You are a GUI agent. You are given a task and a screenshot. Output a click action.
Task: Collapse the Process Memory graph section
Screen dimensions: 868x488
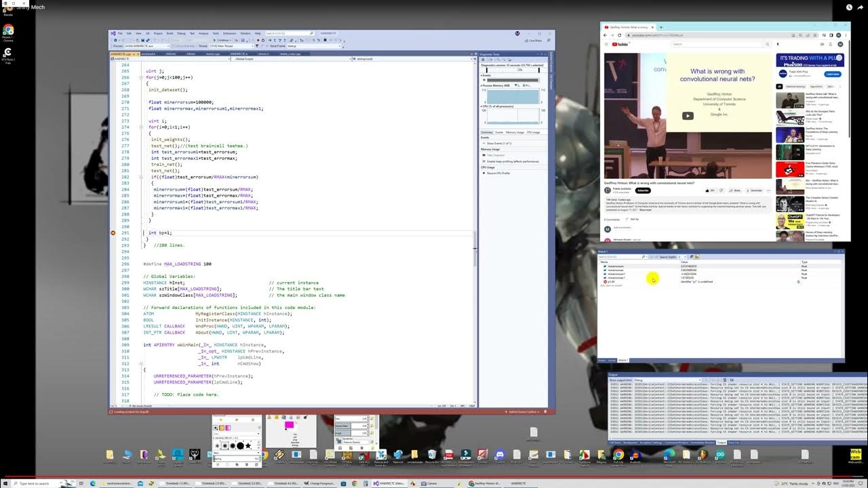point(481,85)
